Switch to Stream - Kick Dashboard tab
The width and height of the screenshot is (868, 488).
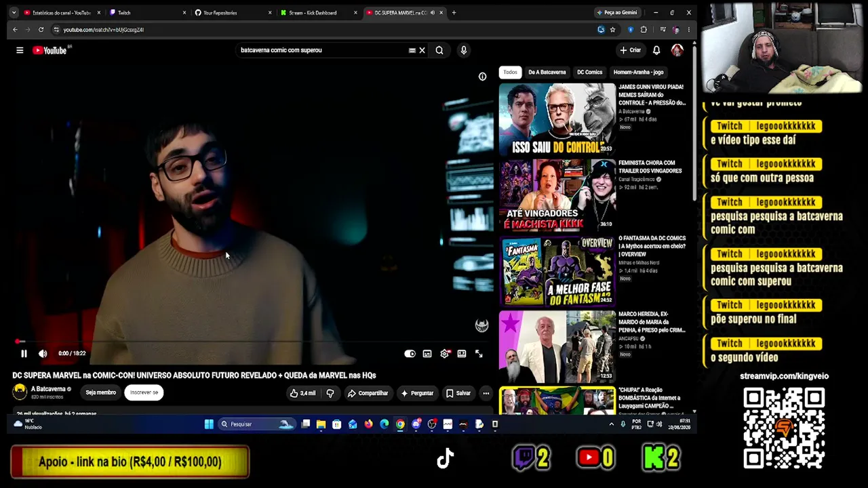pos(318,13)
